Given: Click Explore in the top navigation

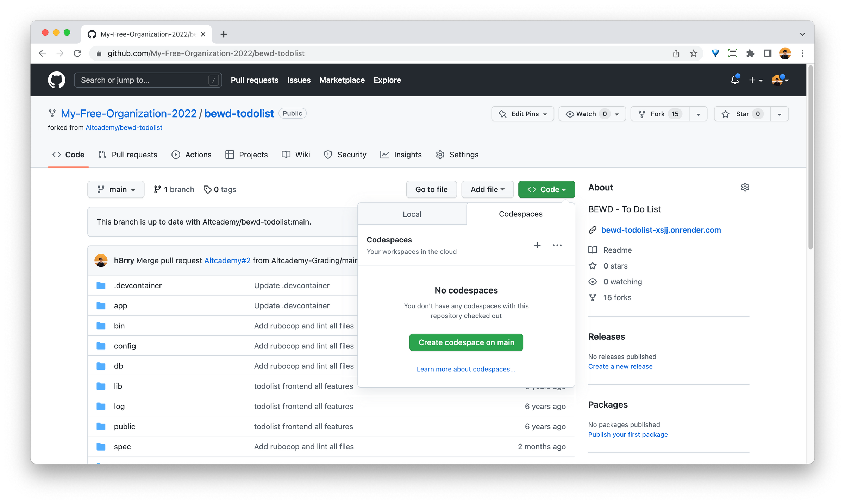Looking at the screenshot, I should (387, 80).
